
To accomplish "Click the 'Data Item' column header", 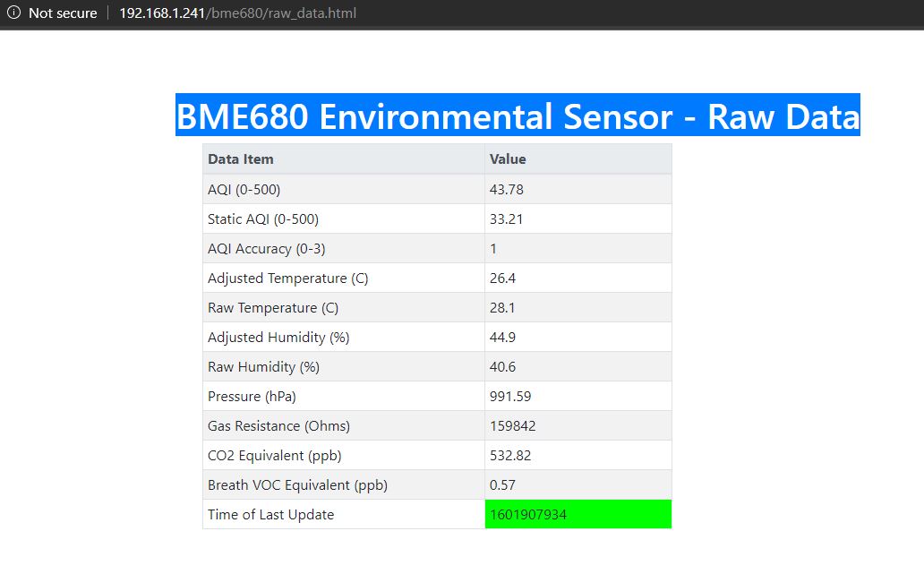I will click(x=241, y=159).
